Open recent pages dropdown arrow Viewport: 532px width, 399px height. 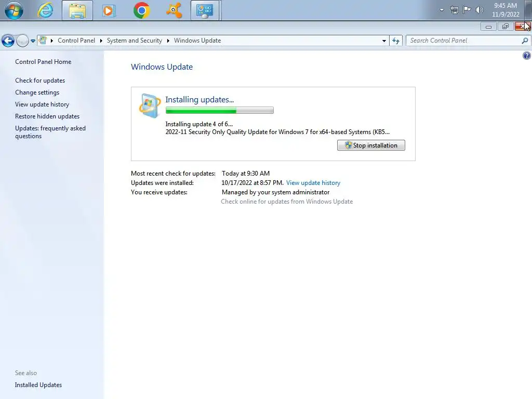(33, 41)
